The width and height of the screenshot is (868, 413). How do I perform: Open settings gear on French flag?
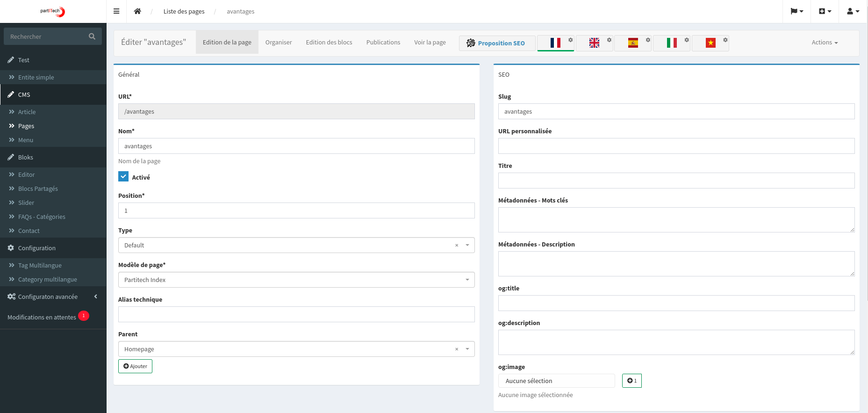click(x=570, y=40)
